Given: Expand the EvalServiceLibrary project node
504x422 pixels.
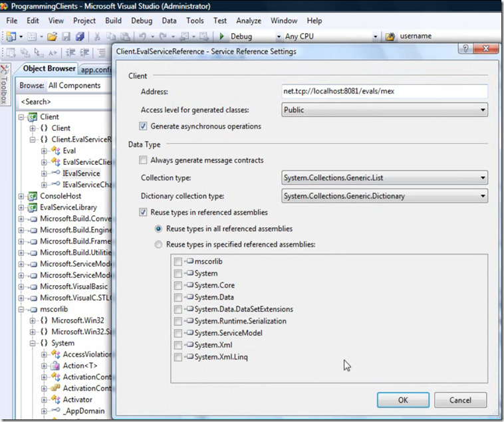Looking at the screenshot, I should pyautogui.click(x=21, y=208).
